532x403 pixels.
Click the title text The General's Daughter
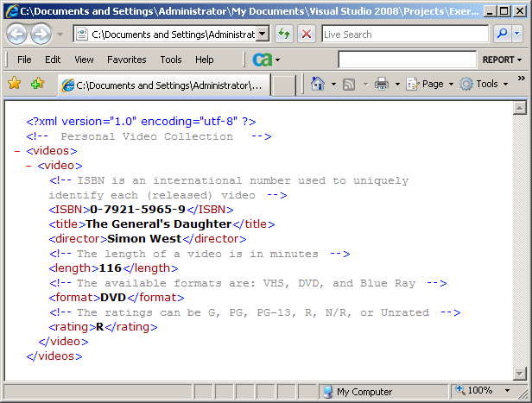pos(158,224)
